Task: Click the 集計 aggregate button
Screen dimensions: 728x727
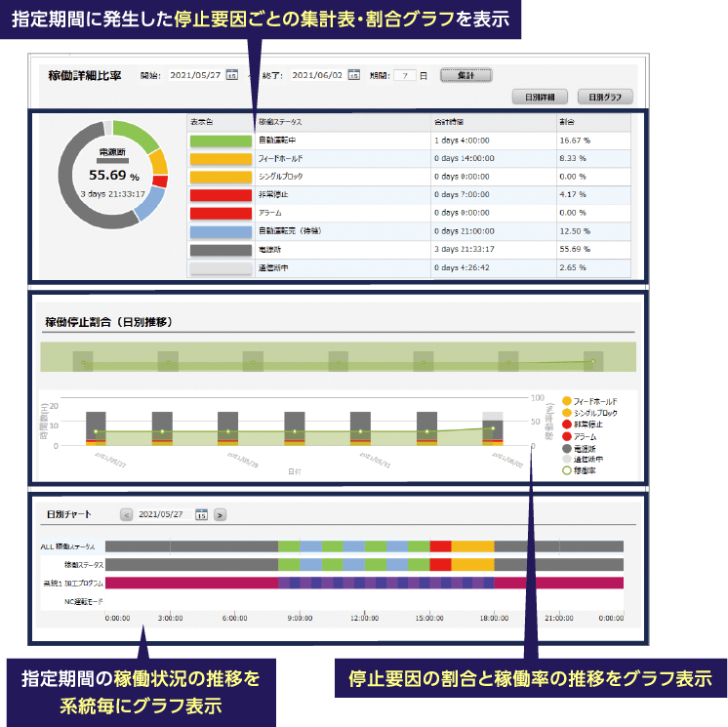Action: pyautogui.click(x=465, y=75)
